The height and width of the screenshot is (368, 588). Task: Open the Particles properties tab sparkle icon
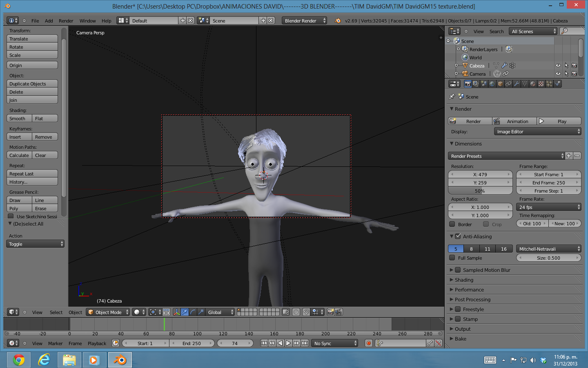pyautogui.click(x=550, y=84)
